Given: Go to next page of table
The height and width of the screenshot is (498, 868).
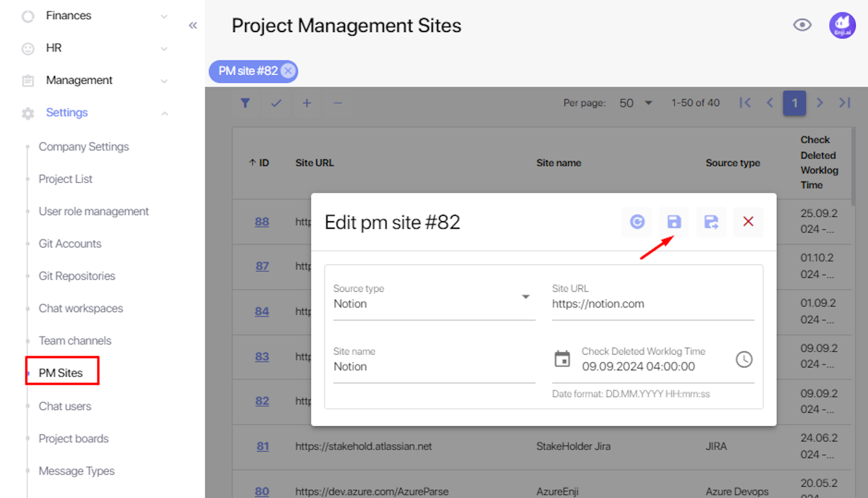Looking at the screenshot, I should pos(820,103).
